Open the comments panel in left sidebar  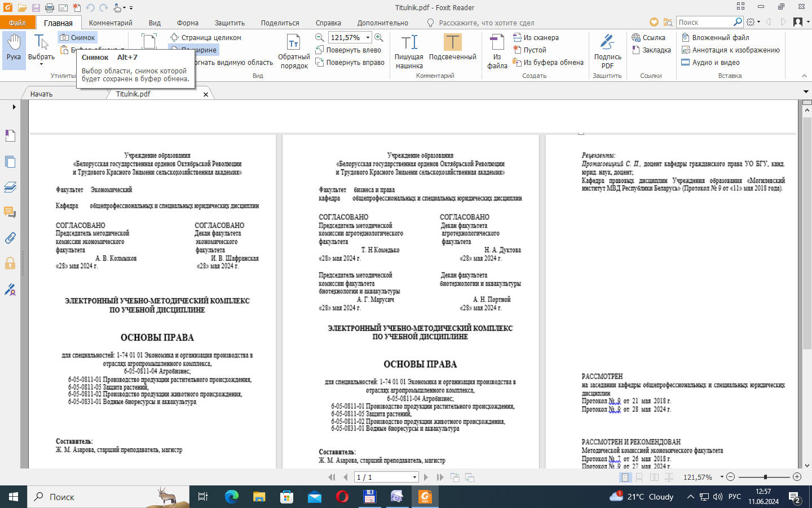pyautogui.click(x=10, y=212)
